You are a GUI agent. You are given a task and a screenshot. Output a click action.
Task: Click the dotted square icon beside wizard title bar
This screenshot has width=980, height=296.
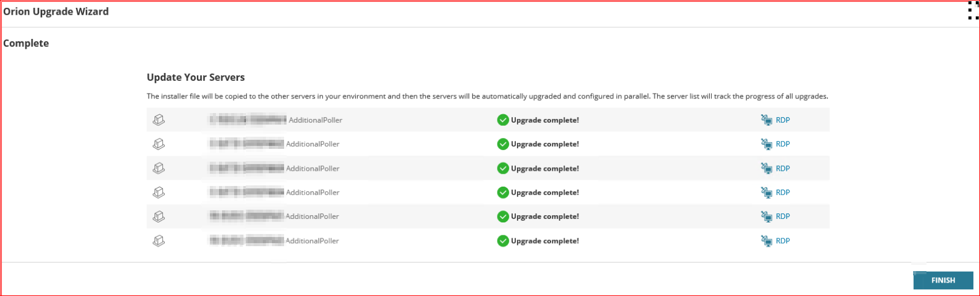coord(973,11)
